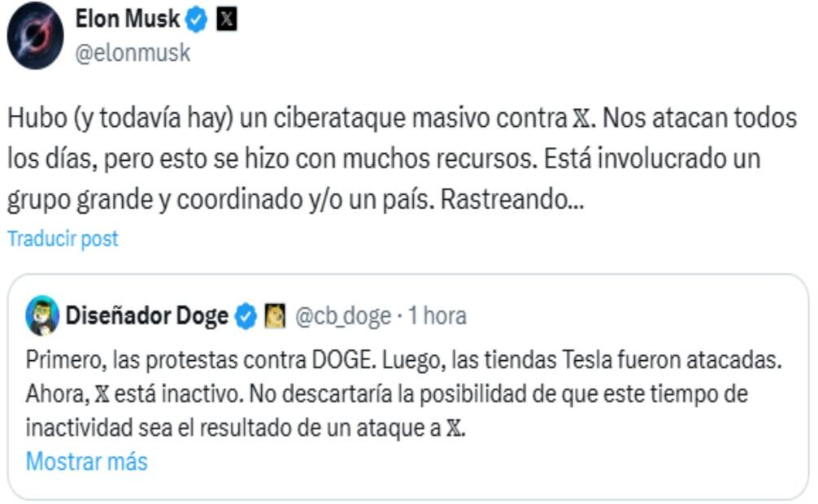Click the X logo ending 'ataque a'
818x504 pixels.
(x=457, y=428)
